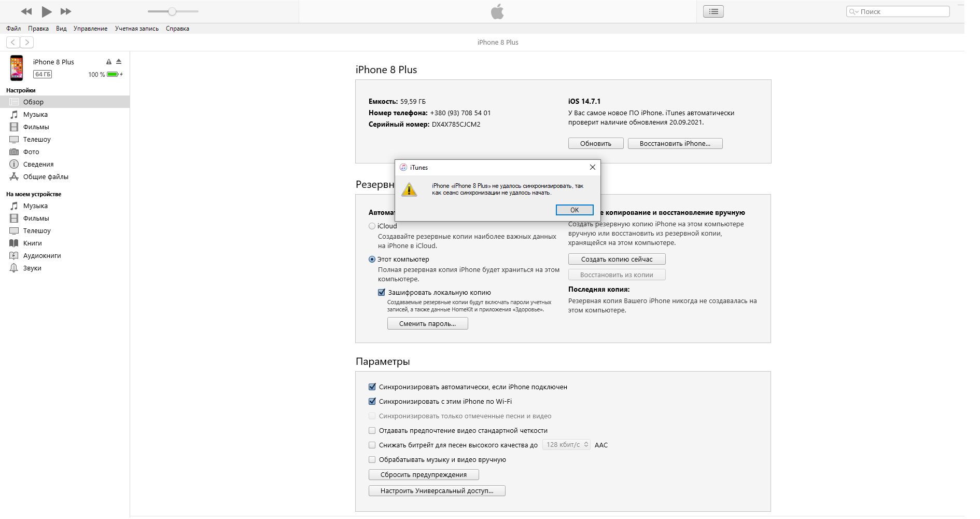Click the green battery icon

[x=113, y=74]
